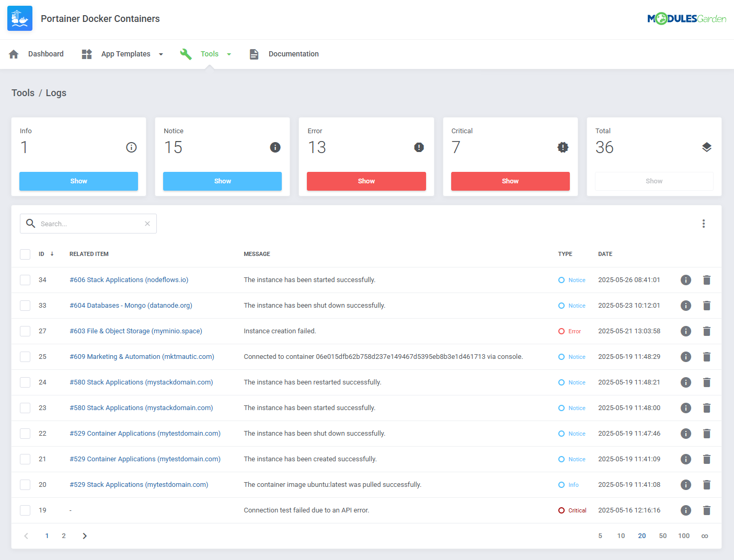Viewport: 734px width, 560px height.
Task: Open the Documentation page icon
Action: point(254,54)
